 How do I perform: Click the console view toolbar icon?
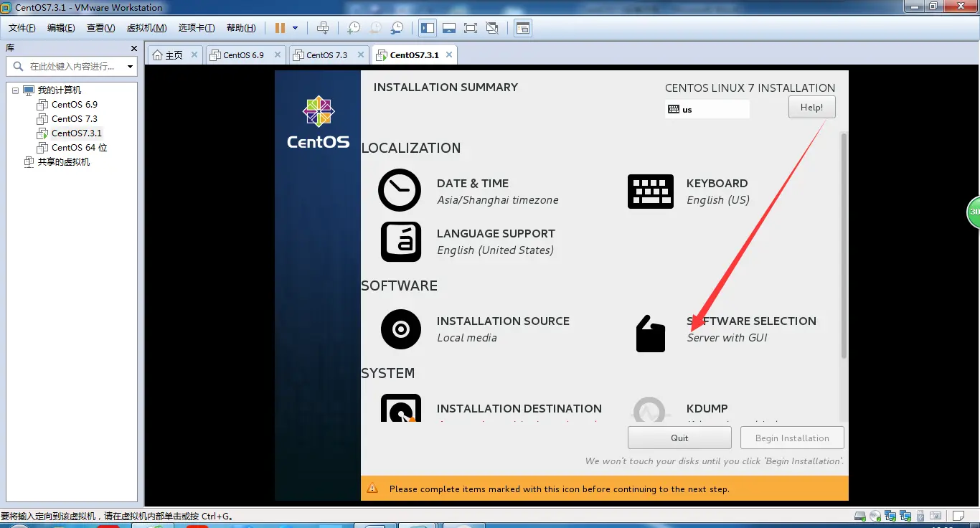click(523, 28)
